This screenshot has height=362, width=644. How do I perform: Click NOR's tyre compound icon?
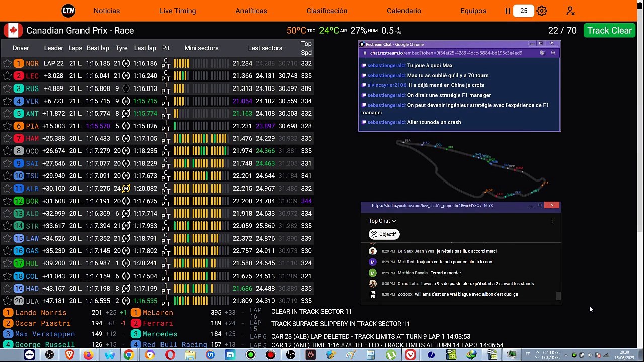pos(126,63)
